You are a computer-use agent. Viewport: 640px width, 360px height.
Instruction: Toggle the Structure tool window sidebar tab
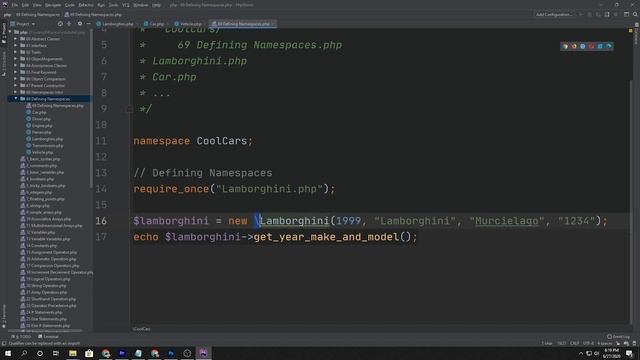pos(4,63)
